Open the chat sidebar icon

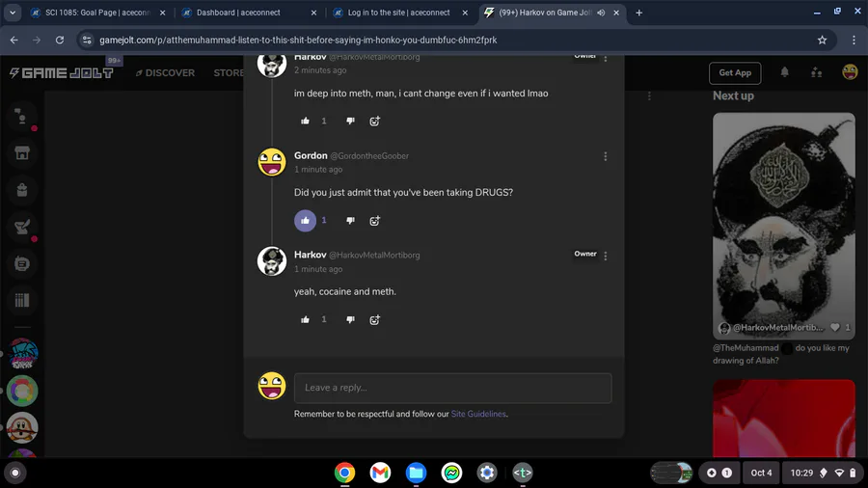coord(21,116)
